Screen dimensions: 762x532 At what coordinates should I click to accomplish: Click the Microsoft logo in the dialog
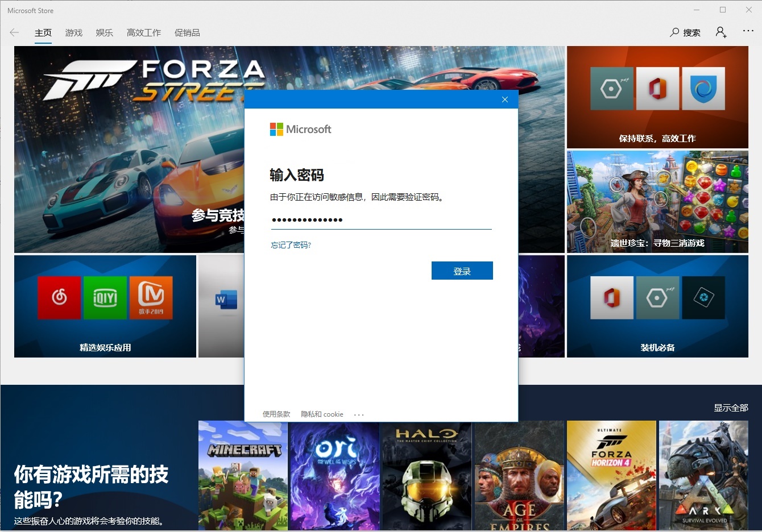(x=300, y=129)
